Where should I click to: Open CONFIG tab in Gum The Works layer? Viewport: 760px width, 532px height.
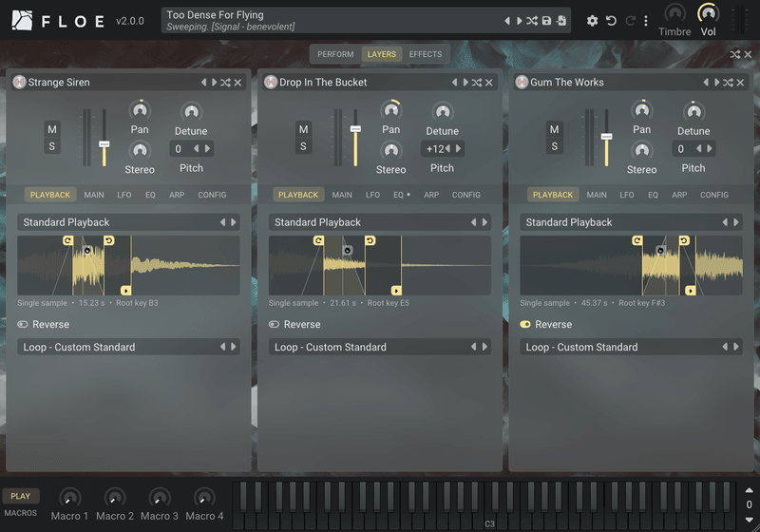coord(714,195)
